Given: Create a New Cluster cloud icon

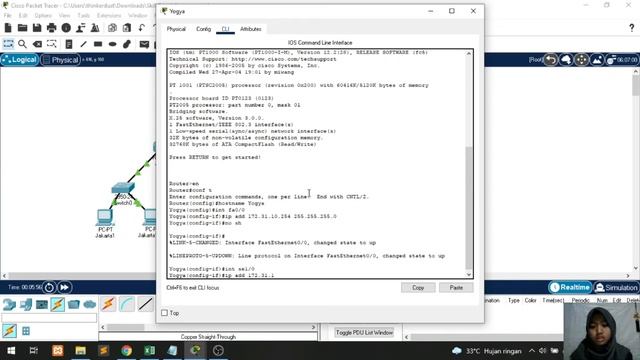Looking at the screenshot, I should tap(566, 60).
